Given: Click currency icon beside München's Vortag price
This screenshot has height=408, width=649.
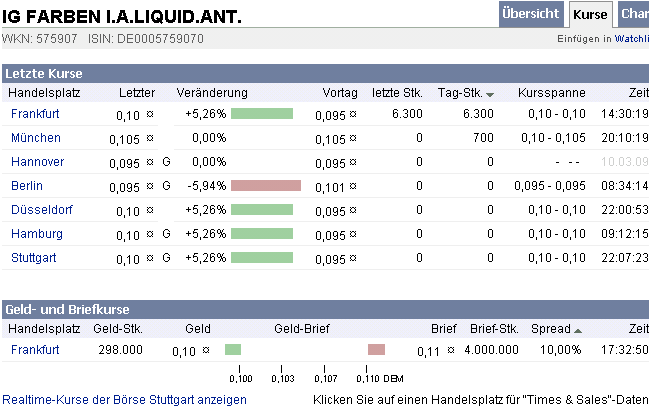Looking at the screenshot, I should point(353,138).
